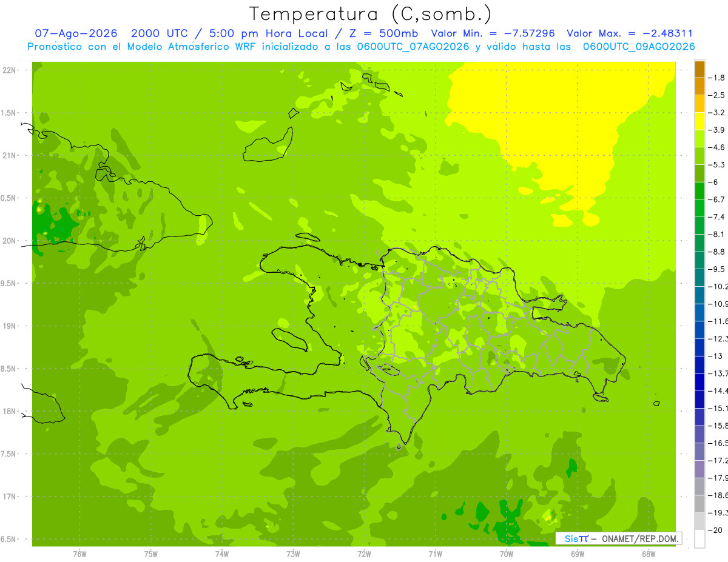Click the "68W" longitude label
Viewport: 728px width, 562px height.
coord(649,554)
